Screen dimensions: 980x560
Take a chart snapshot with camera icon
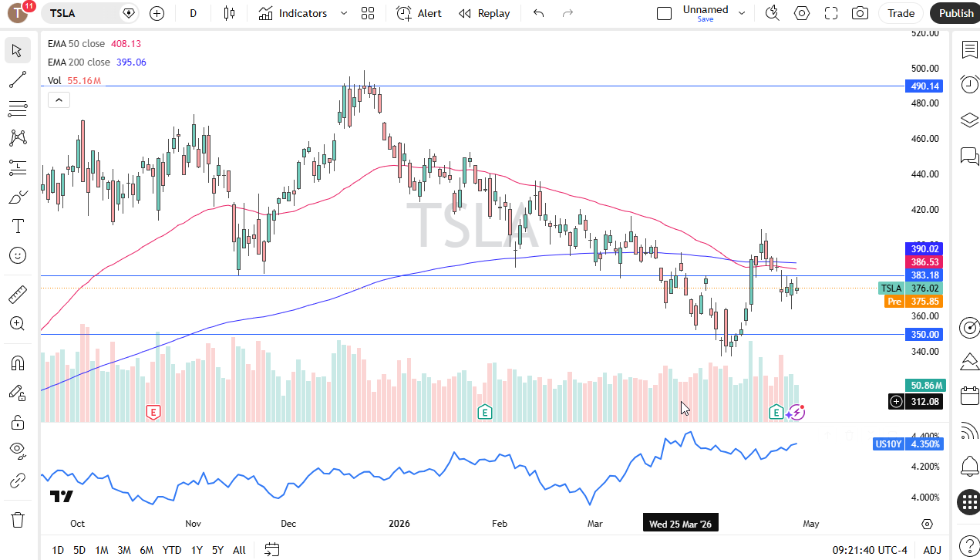860,13
